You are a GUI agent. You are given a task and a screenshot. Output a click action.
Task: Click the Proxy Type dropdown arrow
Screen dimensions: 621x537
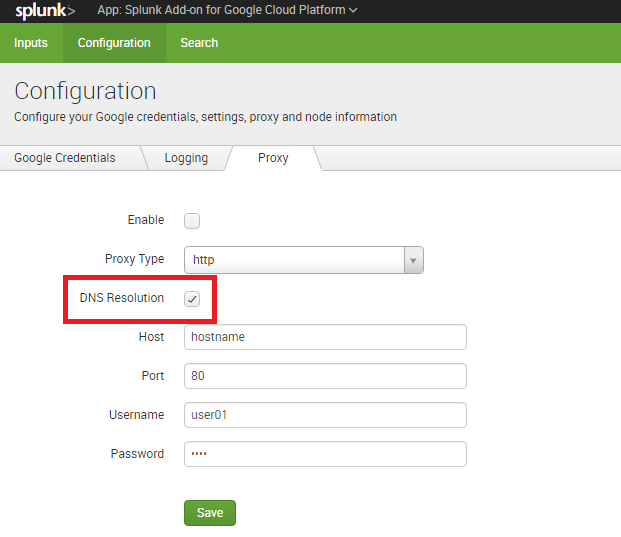click(413, 260)
